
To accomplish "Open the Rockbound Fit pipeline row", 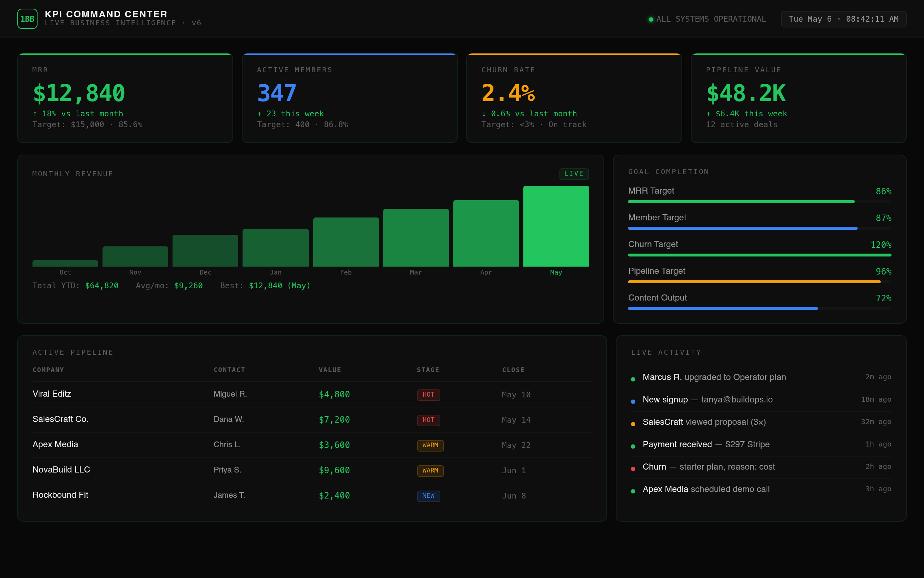I will [312, 495].
